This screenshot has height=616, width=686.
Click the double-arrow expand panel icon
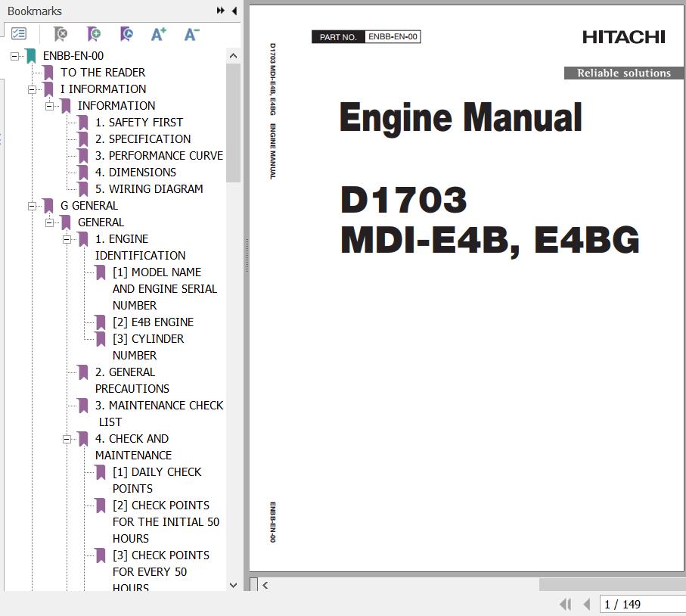(x=221, y=11)
